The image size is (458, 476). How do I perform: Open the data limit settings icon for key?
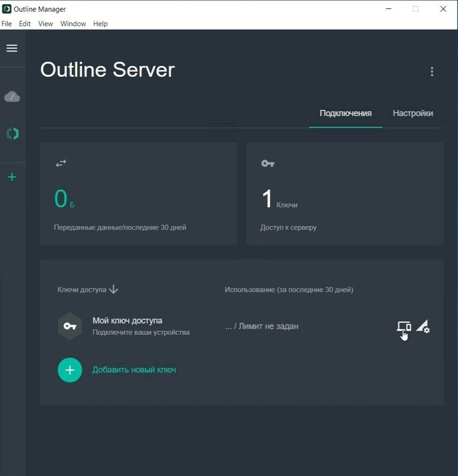pyautogui.click(x=423, y=326)
